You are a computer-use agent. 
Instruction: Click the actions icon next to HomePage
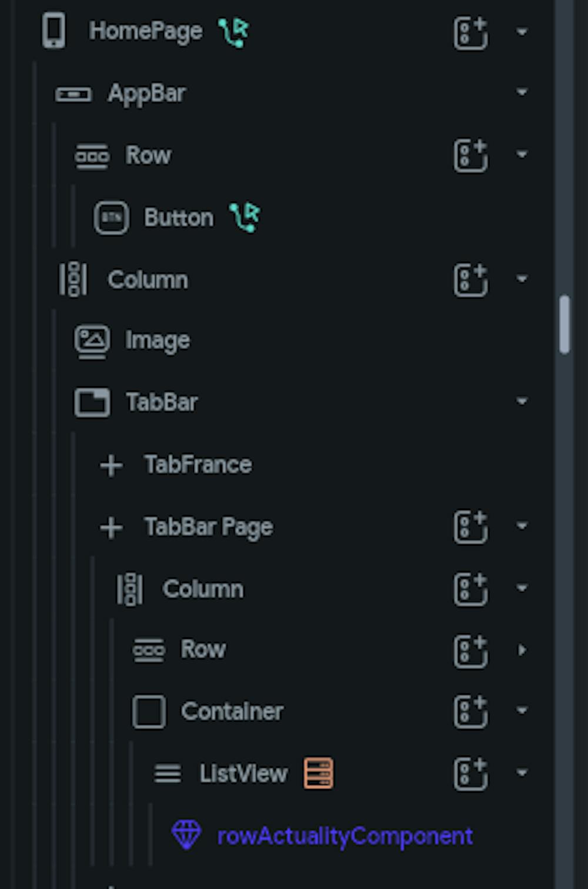233,32
